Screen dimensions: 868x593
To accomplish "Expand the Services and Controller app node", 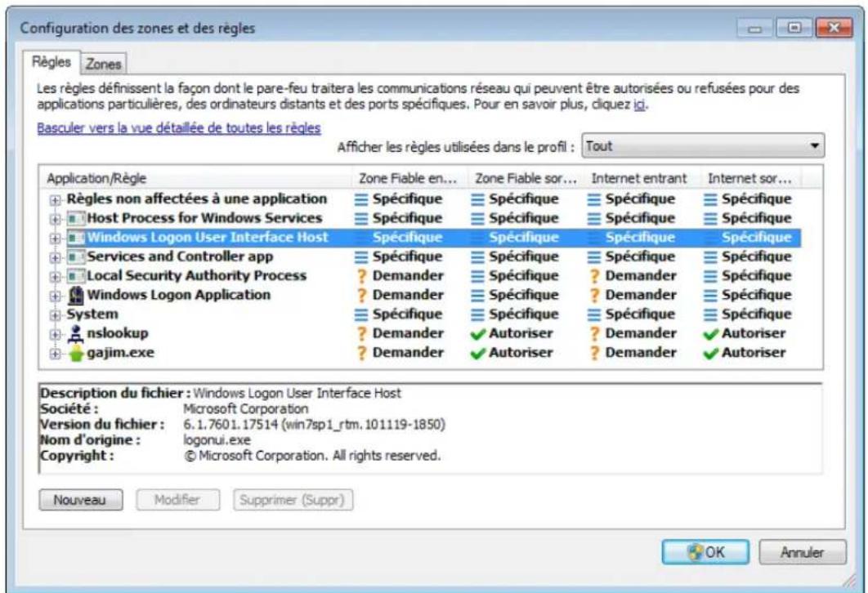I will (55, 258).
